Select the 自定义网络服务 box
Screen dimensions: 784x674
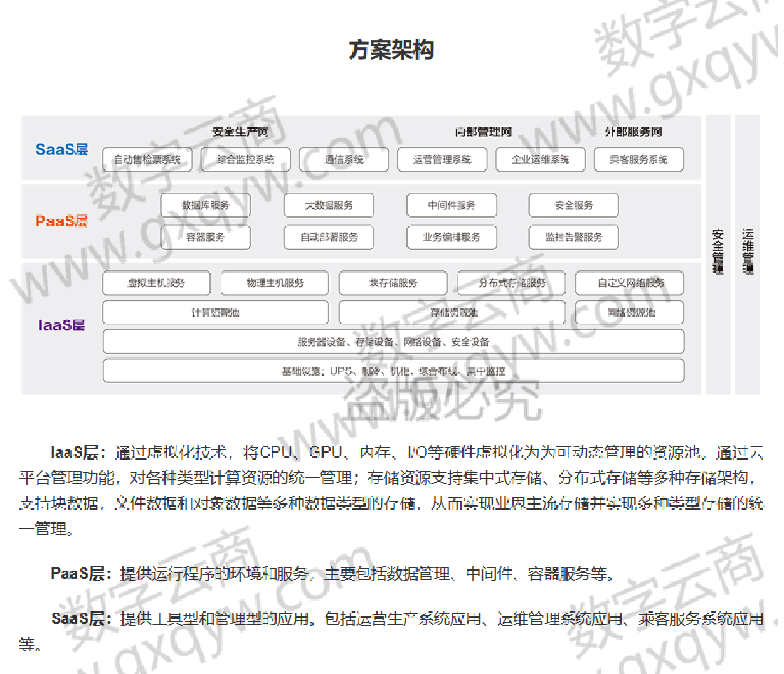pyautogui.click(x=630, y=283)
